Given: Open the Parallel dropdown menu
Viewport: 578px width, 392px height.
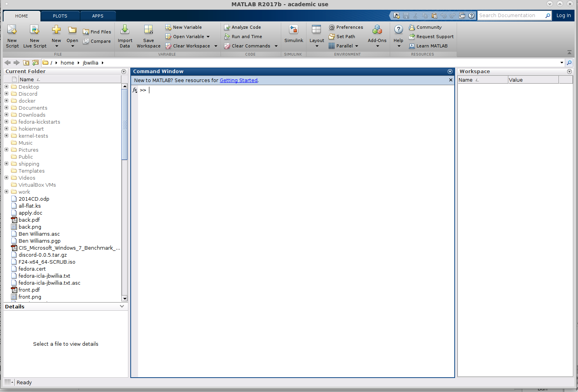Looking at the screenshot, I should [343, 46].
